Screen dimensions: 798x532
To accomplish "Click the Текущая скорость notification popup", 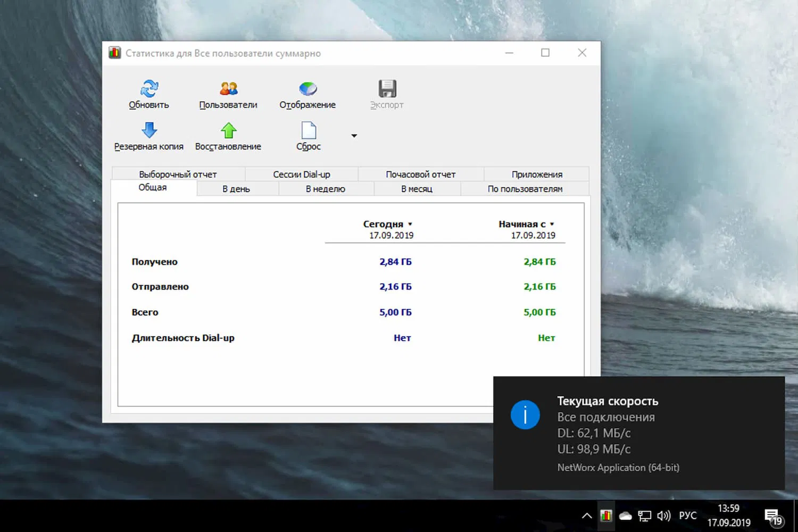I will 638,433.
